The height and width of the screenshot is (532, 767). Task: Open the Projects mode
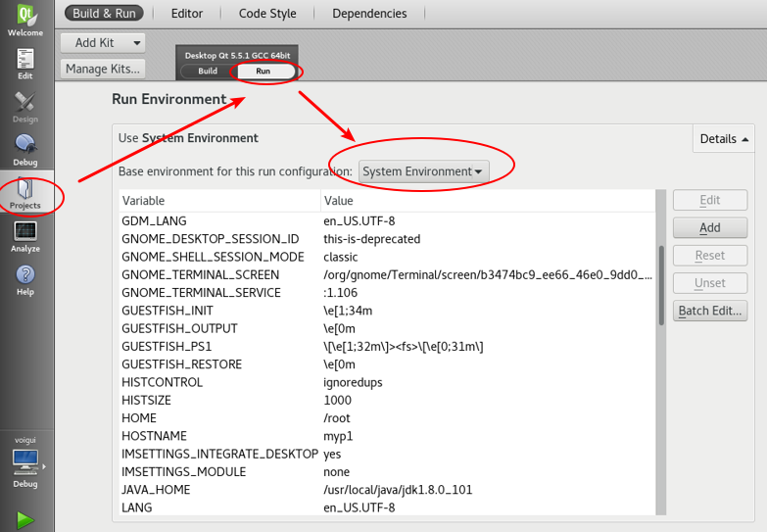point(25,193)
